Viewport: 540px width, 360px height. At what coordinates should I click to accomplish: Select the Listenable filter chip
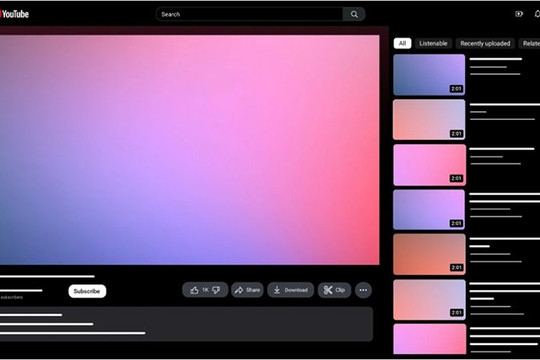pos(433,43)
